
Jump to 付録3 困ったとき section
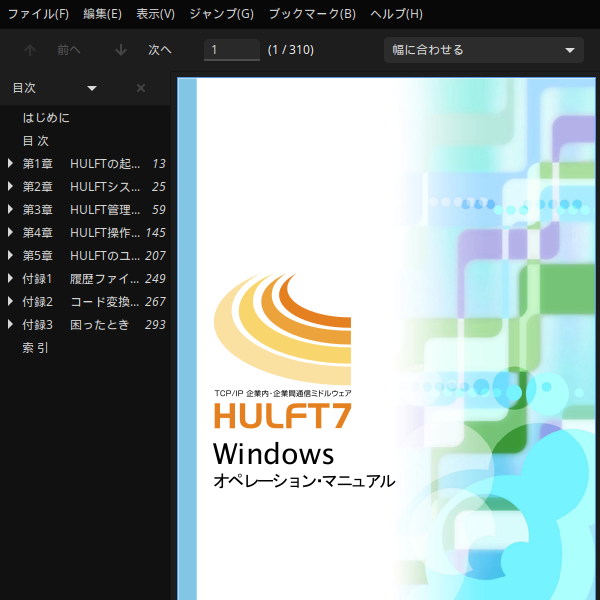click(x=76, y=324)
